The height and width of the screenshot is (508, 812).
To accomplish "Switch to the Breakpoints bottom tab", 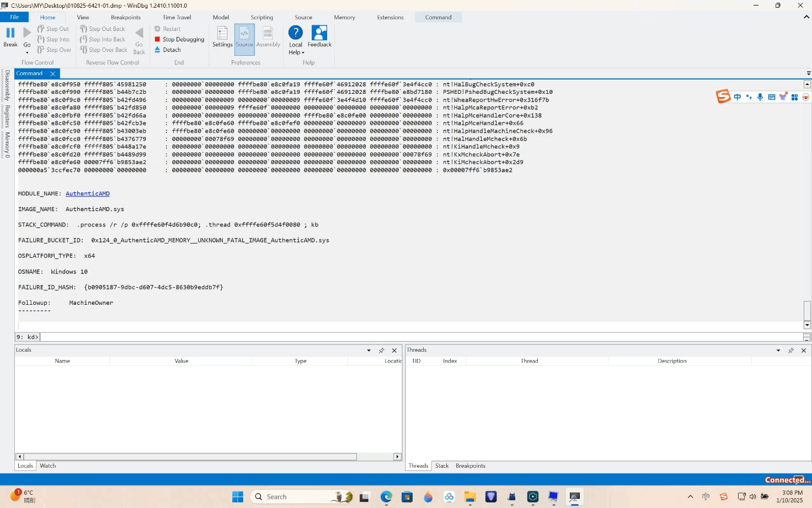I will (x=471, y=466).
